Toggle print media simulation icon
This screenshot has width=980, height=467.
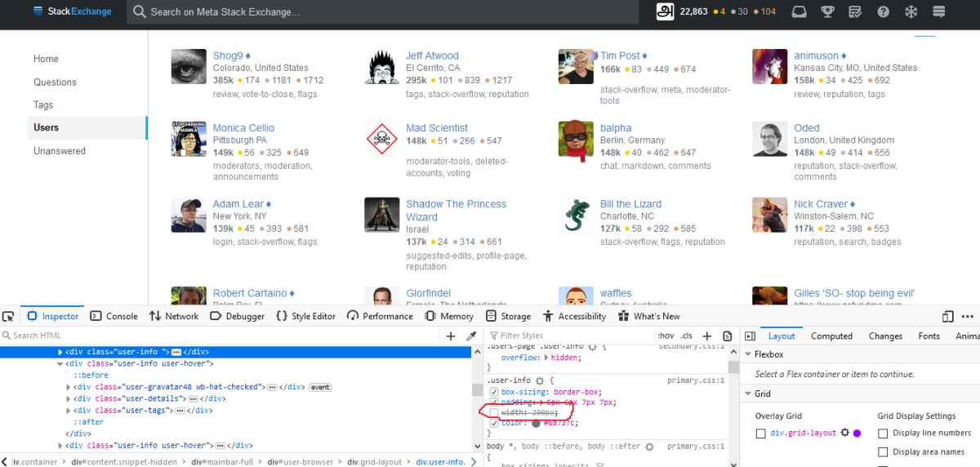pyautogui.click(x=728, y=336)
